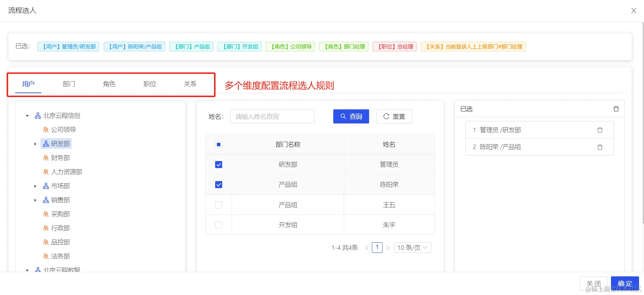Screen dimensions: 644x295
Task: Click the org icon beside 销售部
Action: coord(46,200)
